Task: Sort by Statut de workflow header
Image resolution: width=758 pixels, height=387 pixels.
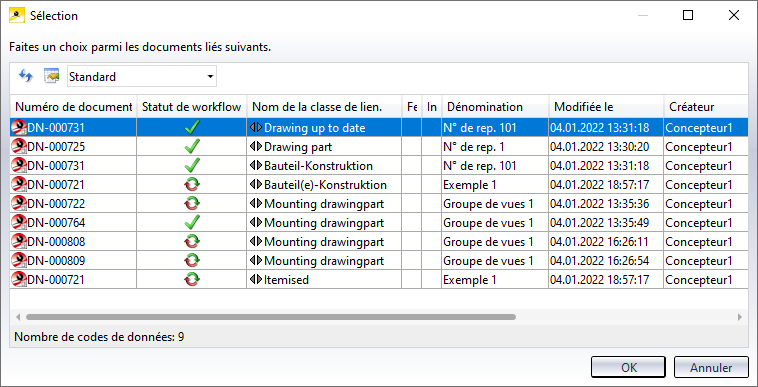Action: coord(191,107)
